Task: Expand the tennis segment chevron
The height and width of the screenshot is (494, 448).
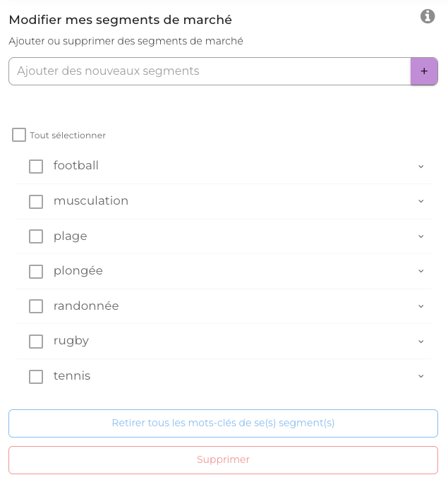Action: click(x=421, y=376)
